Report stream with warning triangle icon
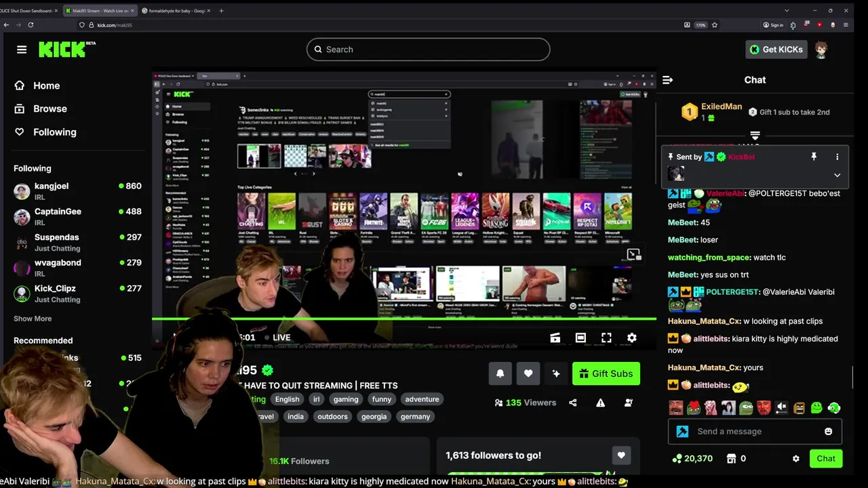Image resolution: width=868 pixels, height=488 pixels. (x=600, y=403)
